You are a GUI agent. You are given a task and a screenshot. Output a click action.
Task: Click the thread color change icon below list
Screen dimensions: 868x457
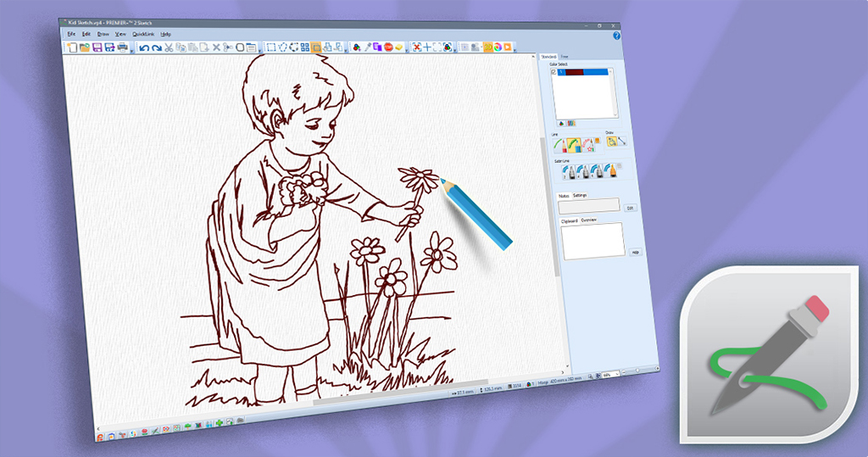point(561,123)
